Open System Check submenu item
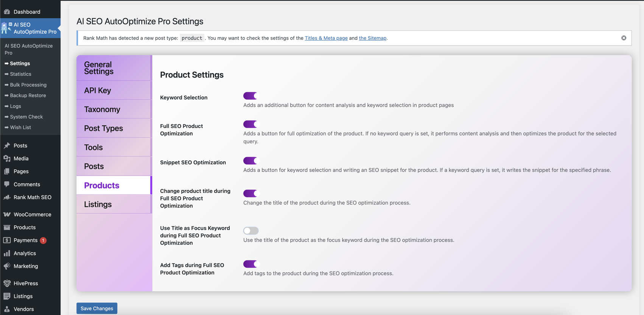The width and height of the screenshot is (644, 315). coord(26,117)
